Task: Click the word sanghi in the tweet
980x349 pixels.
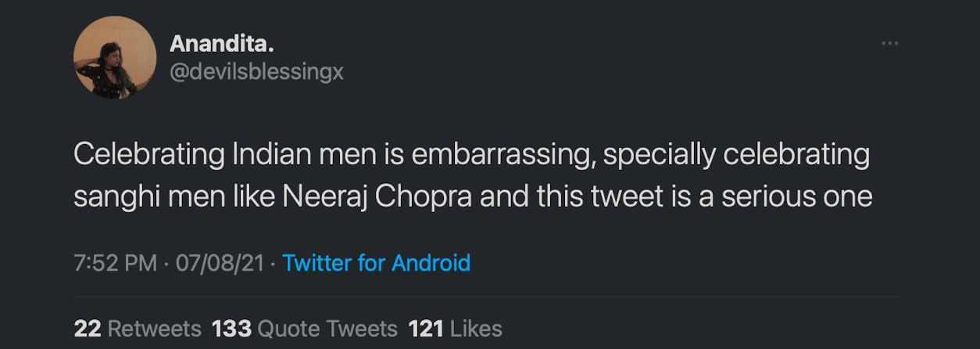Action: 116,196
